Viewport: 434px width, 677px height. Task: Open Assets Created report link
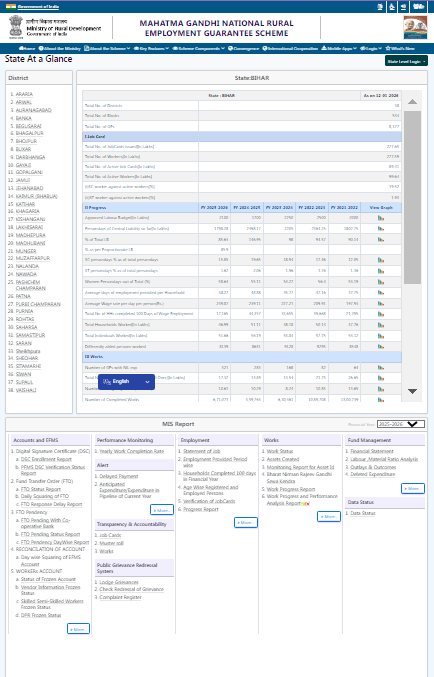point(283,459)
